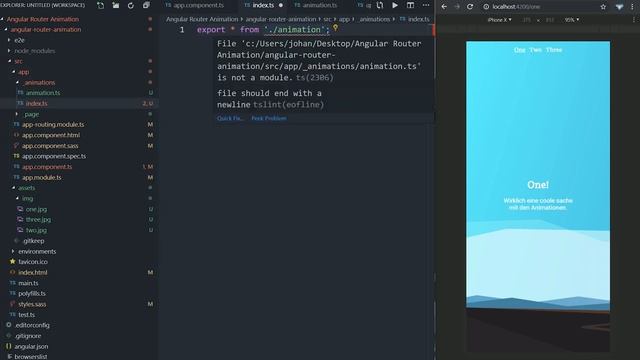Click the browser extension icon next to star
Image resolution: width=640 pixels, height=360 pixels.
click(619, 7)
